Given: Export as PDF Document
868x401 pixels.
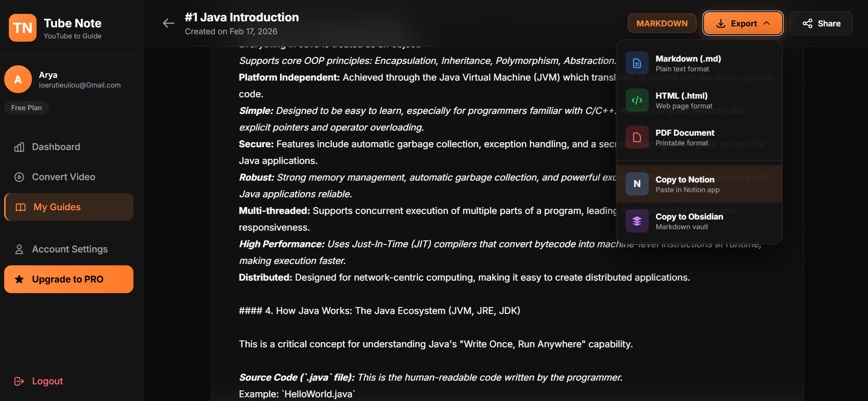Looking at the screenshot, I should tap(699, 137).
